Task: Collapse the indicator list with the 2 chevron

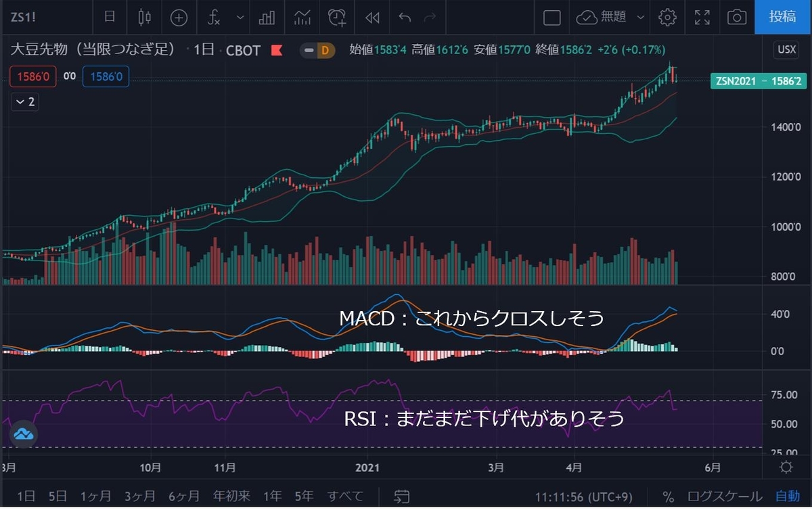Action: click(x=24, y=102)
